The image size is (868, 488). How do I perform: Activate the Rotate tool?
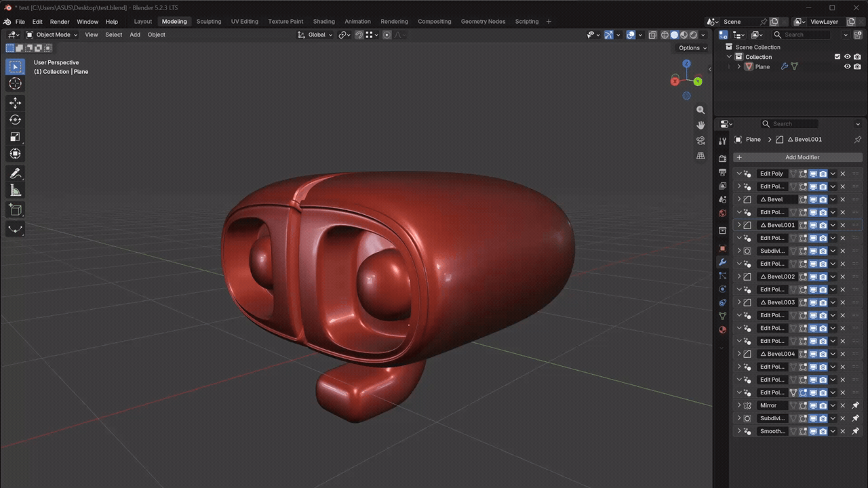15,120
